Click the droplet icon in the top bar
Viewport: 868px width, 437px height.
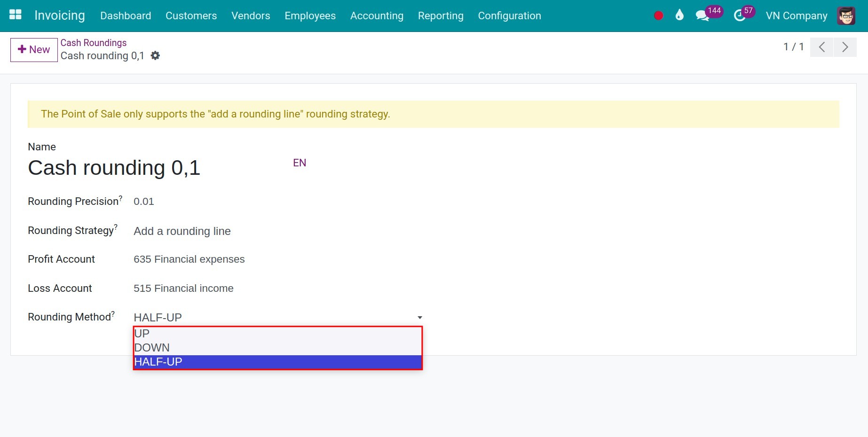679,15
